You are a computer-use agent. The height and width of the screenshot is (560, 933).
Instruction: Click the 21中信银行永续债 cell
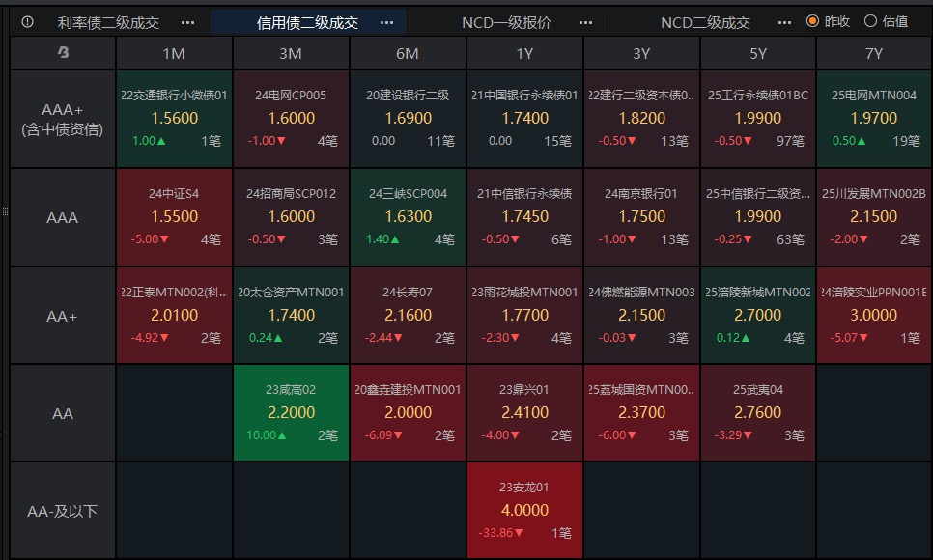pos(524,217)
